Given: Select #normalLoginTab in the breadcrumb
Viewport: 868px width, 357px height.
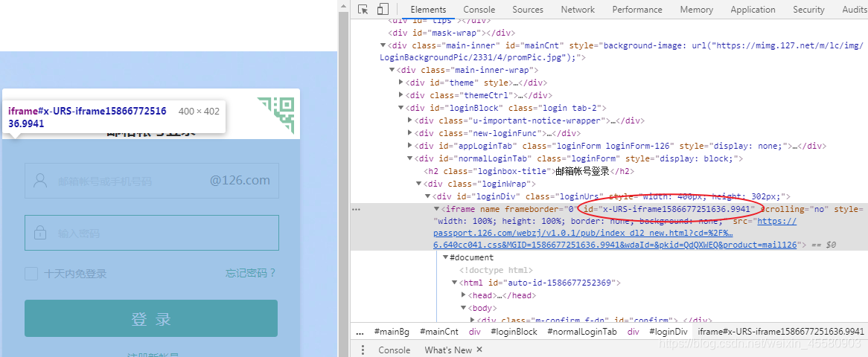Looking at the screenshot, I should 582,332.
